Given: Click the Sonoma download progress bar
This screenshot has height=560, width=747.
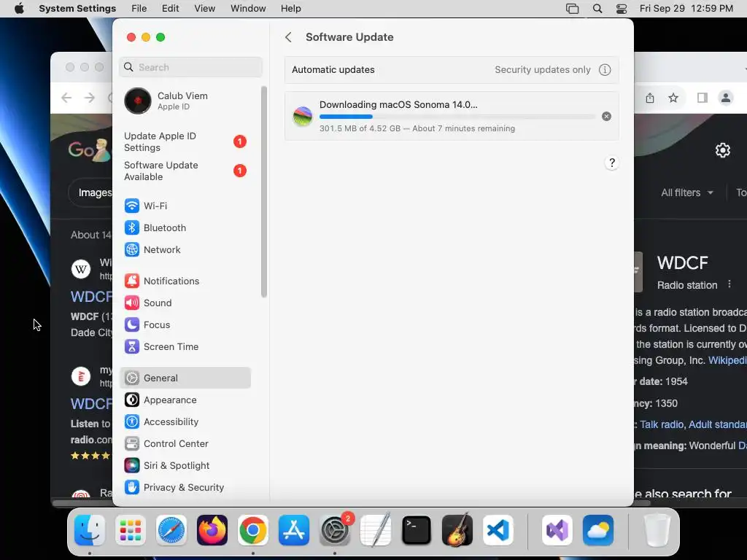Looking at the screenshot, I should (457, 117).
